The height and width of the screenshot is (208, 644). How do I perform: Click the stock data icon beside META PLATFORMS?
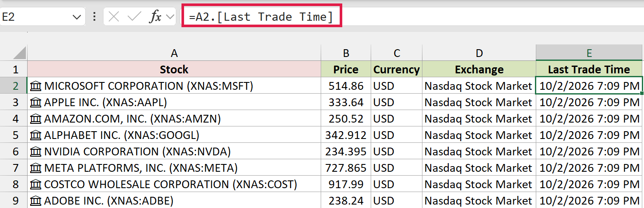coord(36,168)
